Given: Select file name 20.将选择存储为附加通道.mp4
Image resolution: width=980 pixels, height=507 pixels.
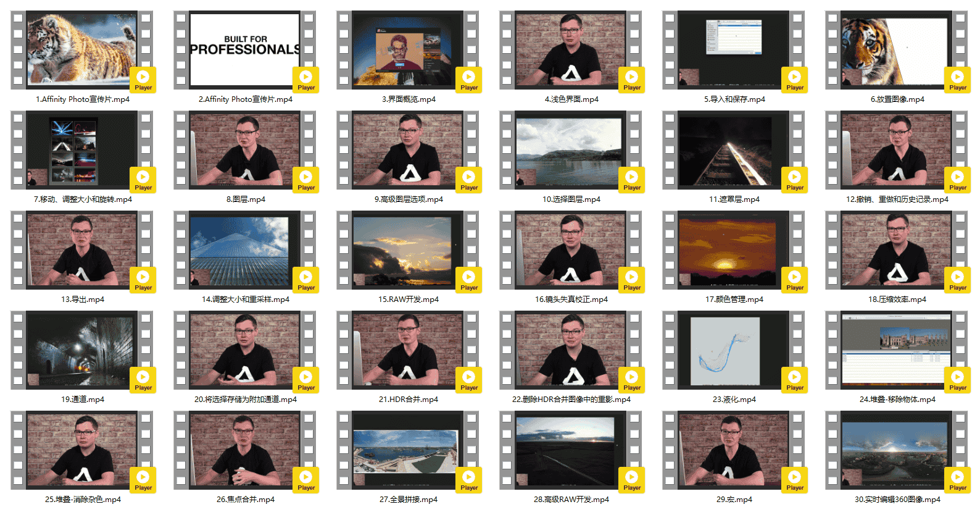Looking at the screenshot, I should (x=246, y=400).
